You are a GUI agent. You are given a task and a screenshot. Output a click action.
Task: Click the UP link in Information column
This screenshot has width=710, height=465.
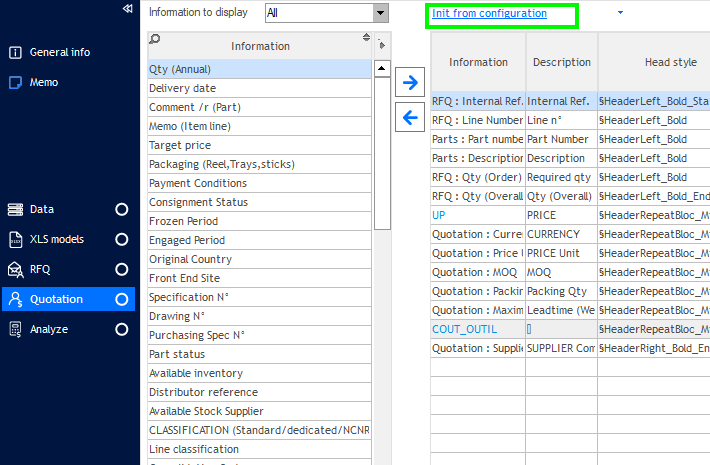click(439, 215)
